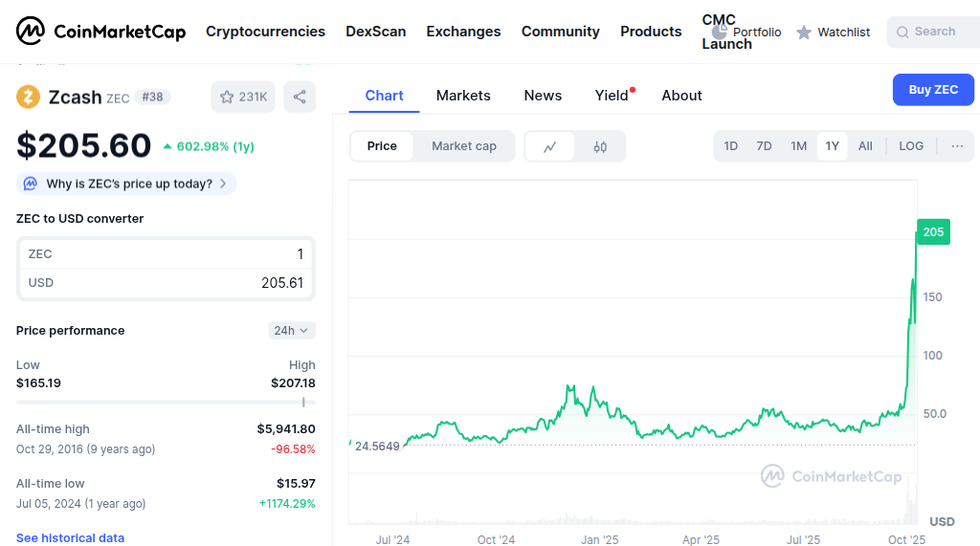Switch to the News tab
The width and height of the screenshot is (980, 546).
tap(543, 96)
